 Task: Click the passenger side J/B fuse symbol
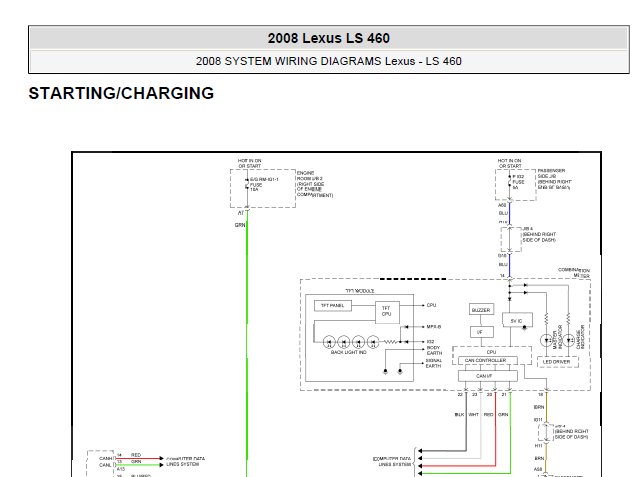(x=509, y=182)
